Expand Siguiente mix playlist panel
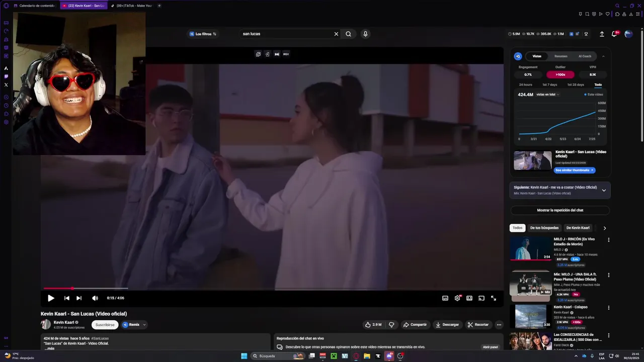This screenshot has height=362, width=644. coord(604,190)
